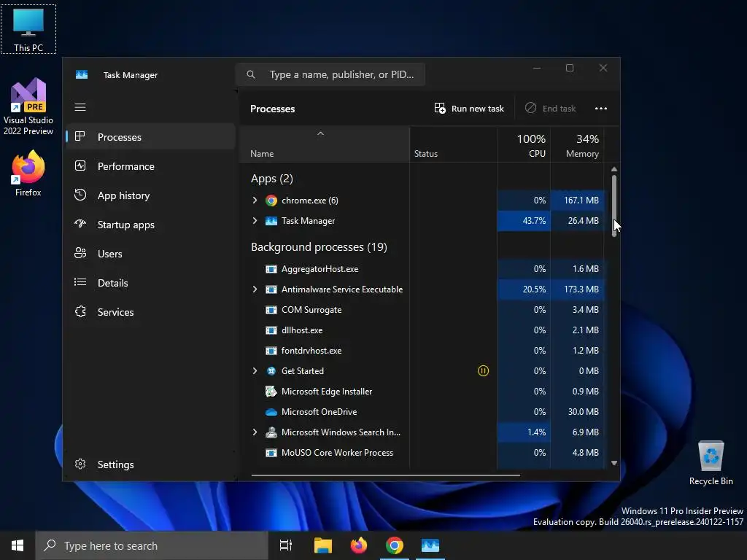Click the 43.7% CPU value for Task Manager
The width and height of the screenshot is (747, 560).
point(534,221)
